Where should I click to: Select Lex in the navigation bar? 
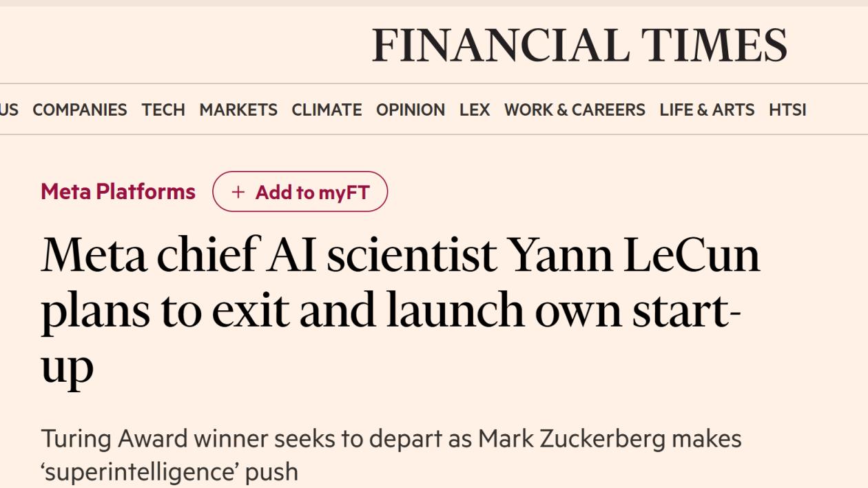[475, 110]
